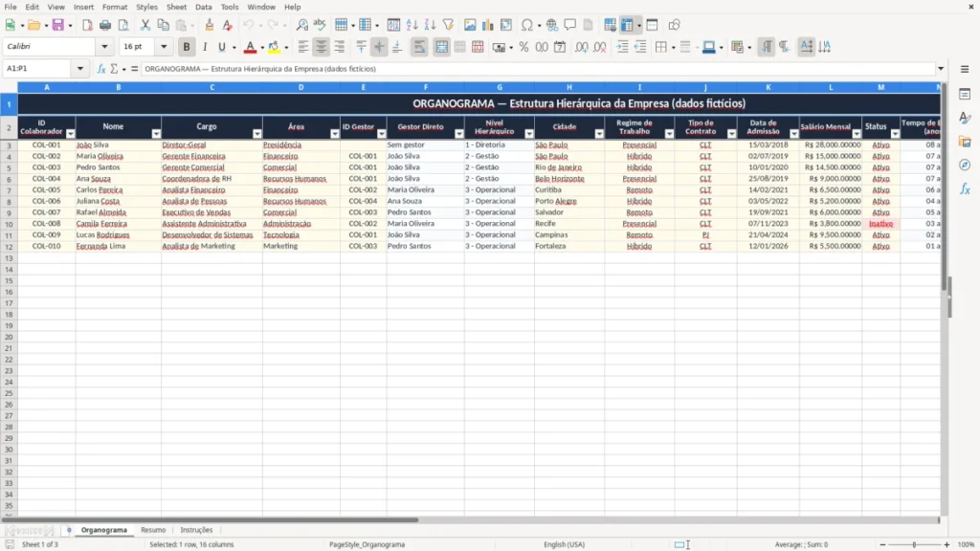Screen dimensions: 980x551
Task: Click the Print icon
Action: 105,25
